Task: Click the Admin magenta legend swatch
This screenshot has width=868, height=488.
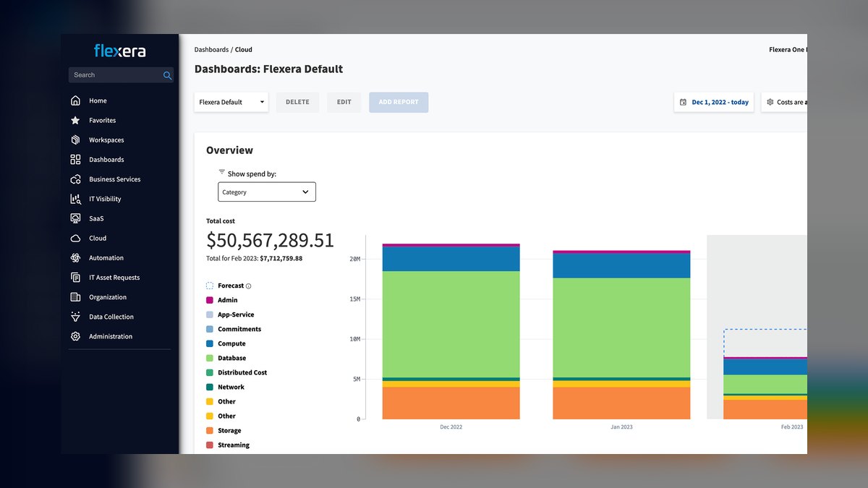Action: [210, 300]
